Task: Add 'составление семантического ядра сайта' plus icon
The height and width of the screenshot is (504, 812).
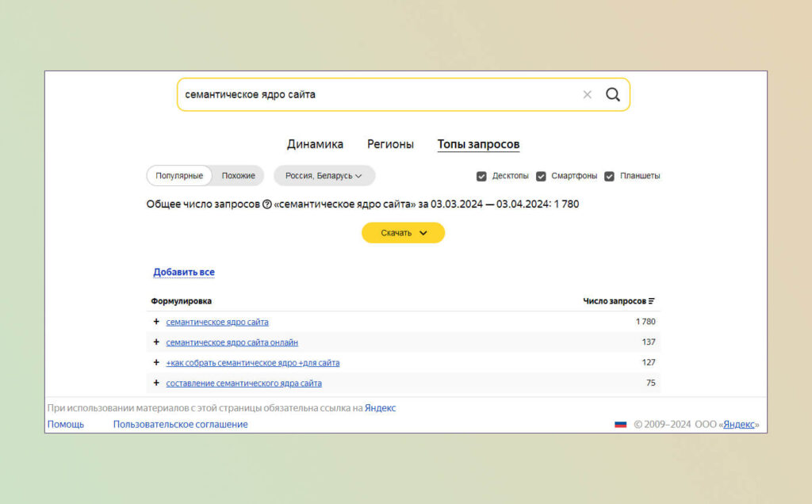Action: pyautogui.click(x=156, y=383)
